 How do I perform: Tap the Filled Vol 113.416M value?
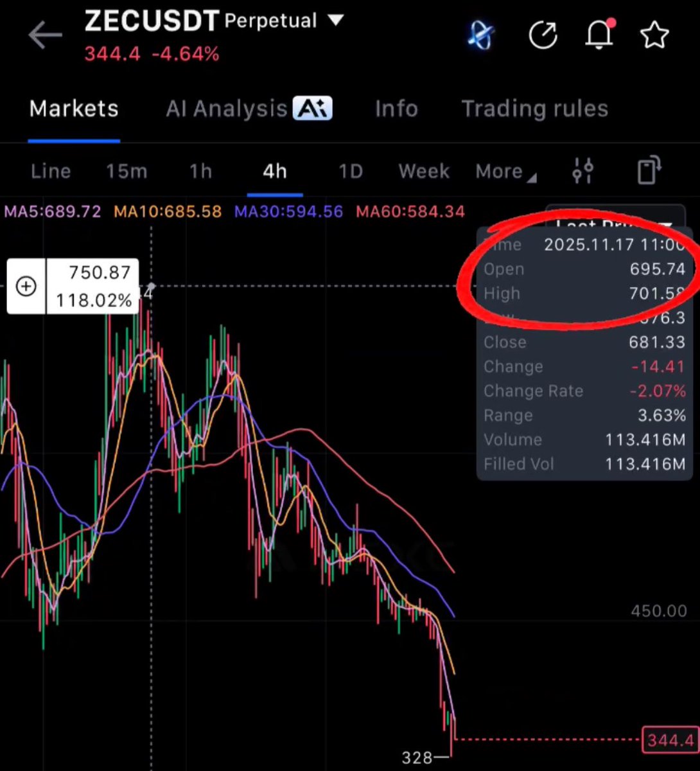click(645, 465)
